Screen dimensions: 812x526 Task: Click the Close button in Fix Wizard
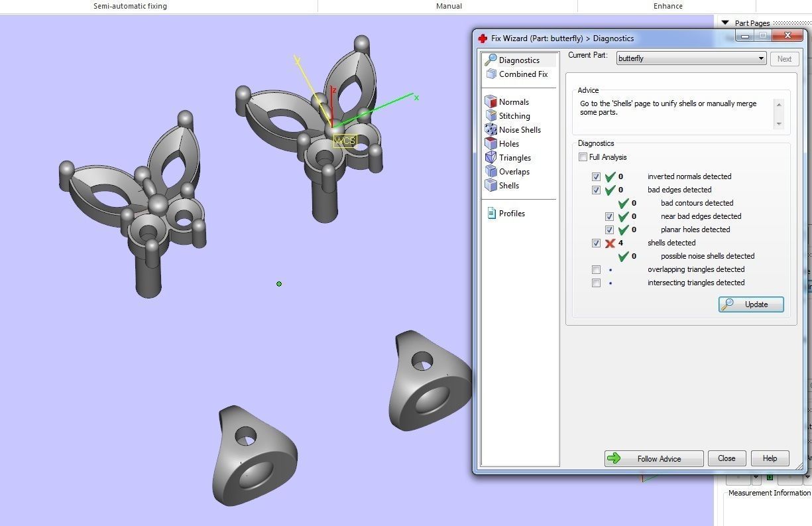pos(726,458)
